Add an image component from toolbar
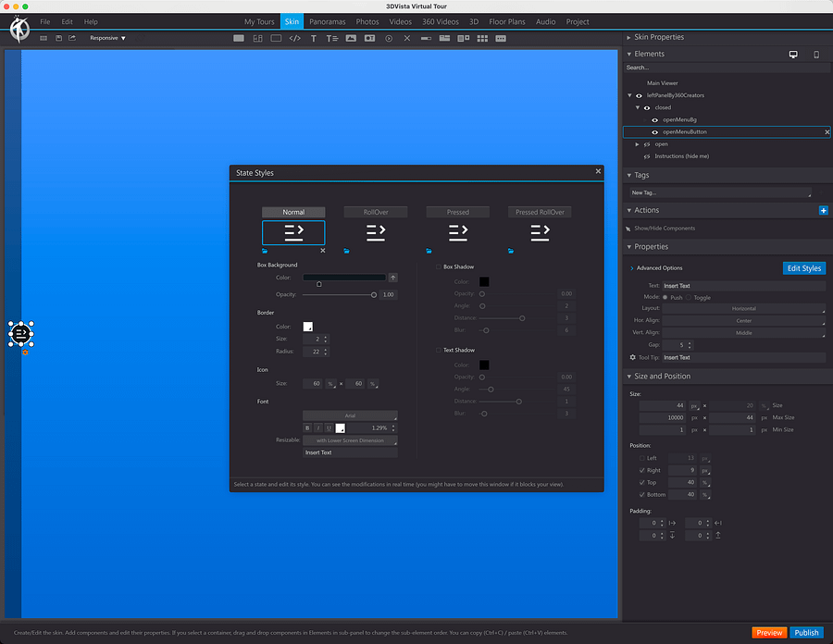This screenshot has width=833, height=644. click(351, 38)
